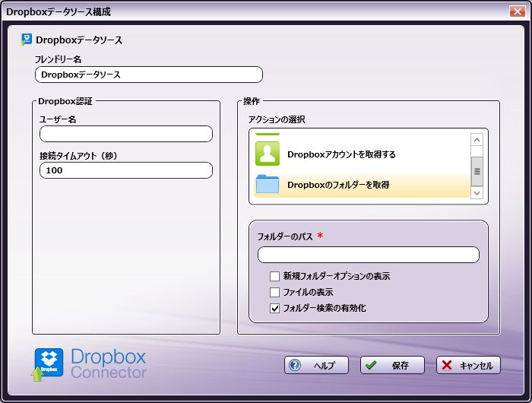Click the Dropbox data source header icon

[x=27, y=40]
